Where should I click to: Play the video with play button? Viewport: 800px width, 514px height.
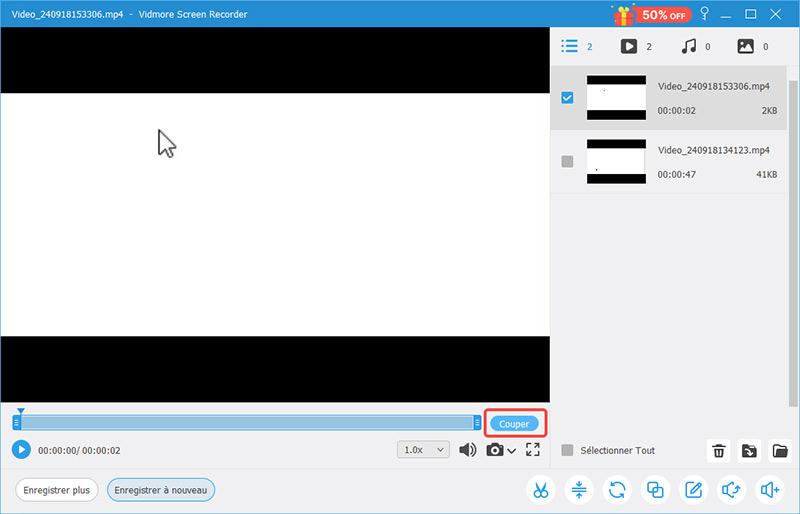(21, 450)
